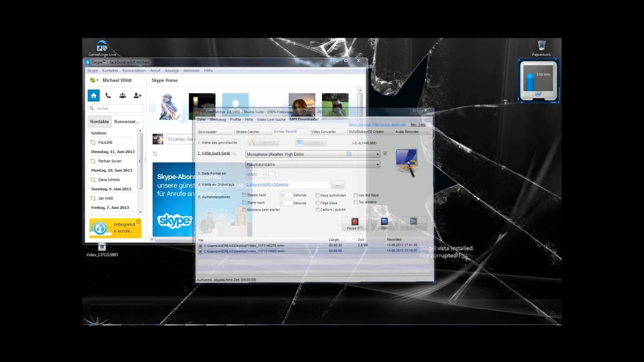Open the MP3 Downloader! menu
Viewport: 644px width, 362px height.
point(304,119)
